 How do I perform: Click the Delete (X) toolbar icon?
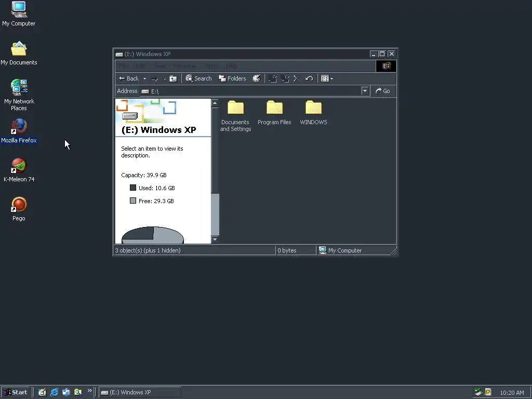coord(296,79)
